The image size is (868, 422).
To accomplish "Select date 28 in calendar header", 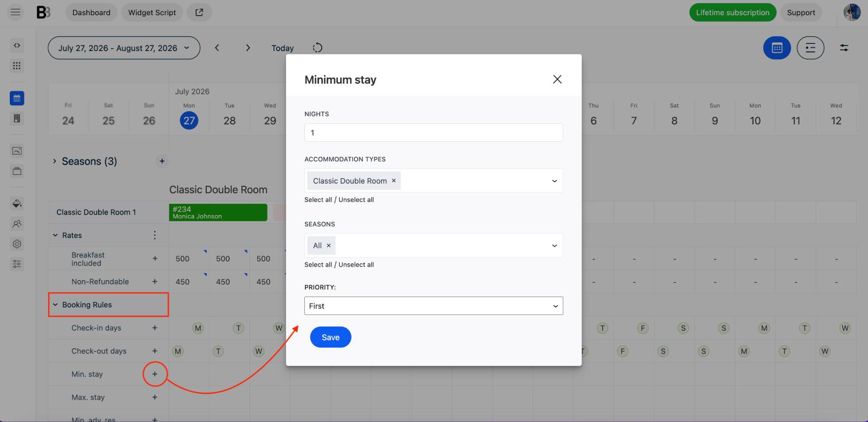I will point(229,121).
